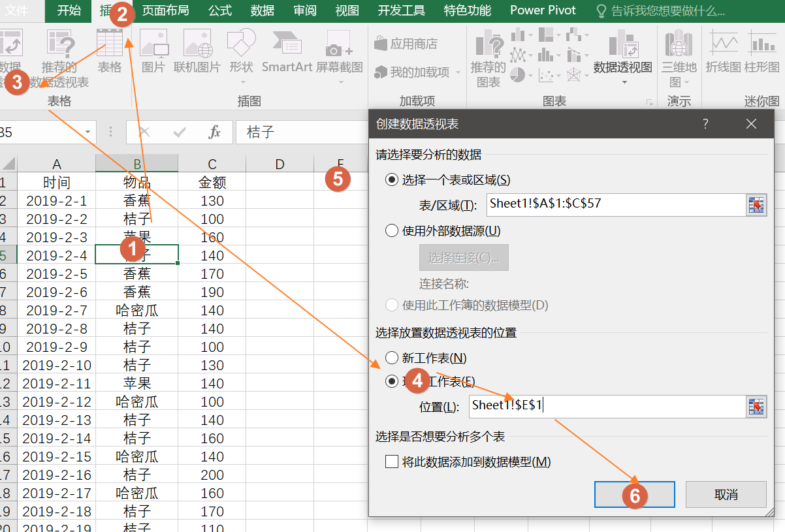Select the 使用外部数据源 radio option
785x532 pixels.
(x=392, y=230)
